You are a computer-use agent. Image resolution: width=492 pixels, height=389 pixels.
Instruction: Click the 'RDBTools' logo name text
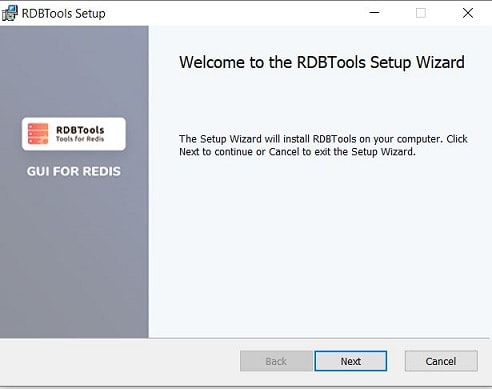80,130
